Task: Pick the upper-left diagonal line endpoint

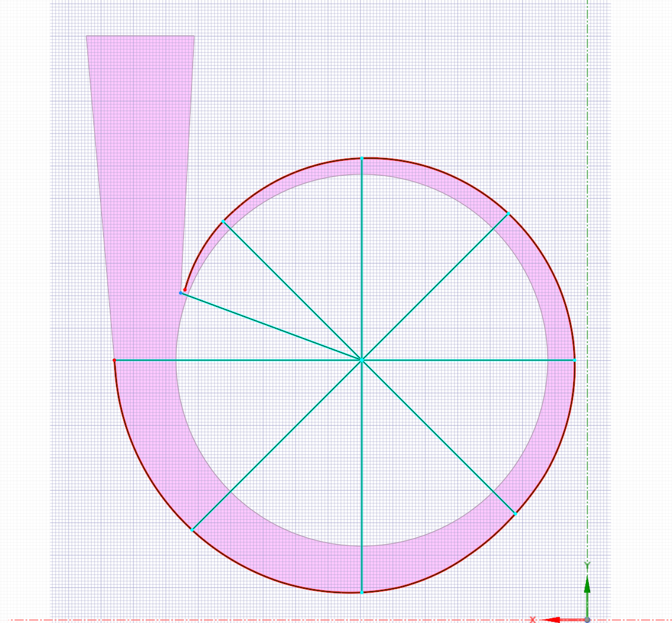Action: [x=223, y=222]
